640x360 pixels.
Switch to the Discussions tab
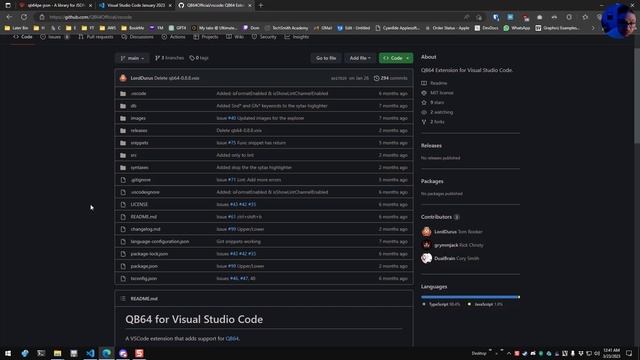138,37
